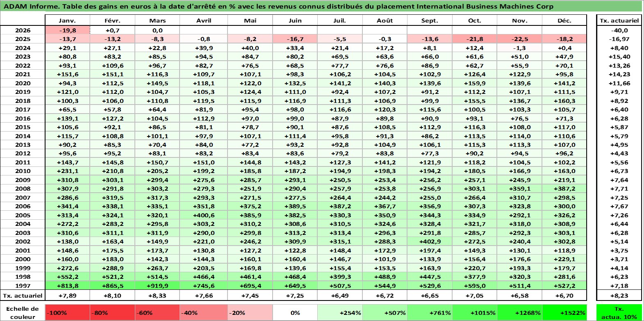644x321 pixels.
Task: Click the -1,3 cell in row 2024
Action: coord(519,48)
